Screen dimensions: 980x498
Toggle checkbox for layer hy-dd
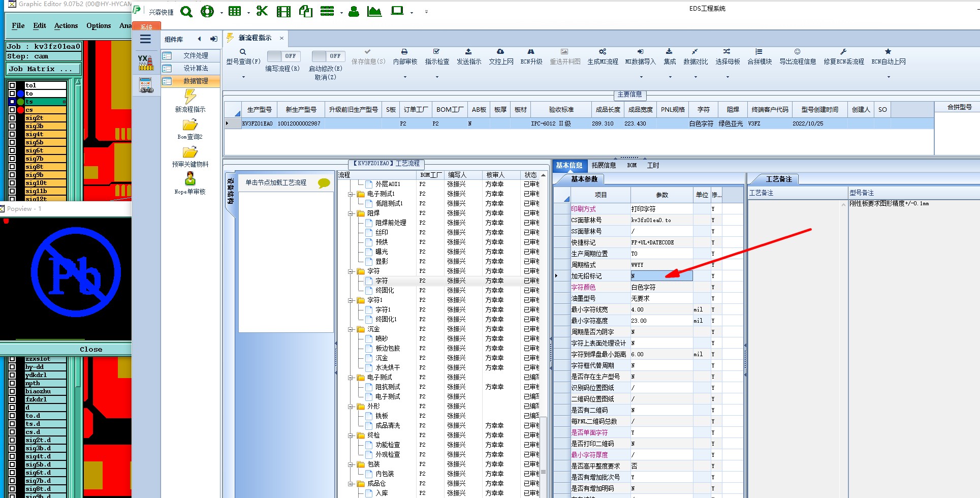[12, 367]
